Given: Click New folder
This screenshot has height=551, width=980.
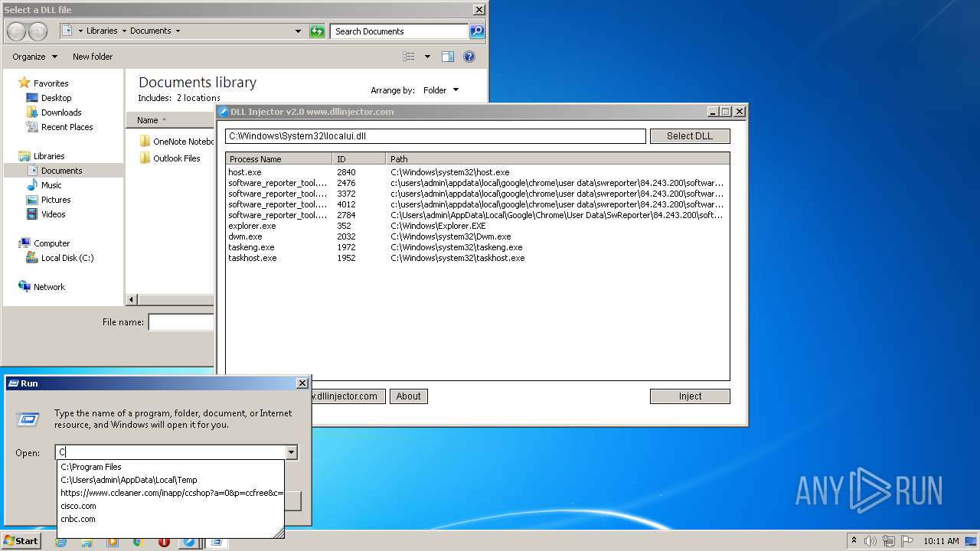Looking at the screenshot, I should click(x=93, y=57).
